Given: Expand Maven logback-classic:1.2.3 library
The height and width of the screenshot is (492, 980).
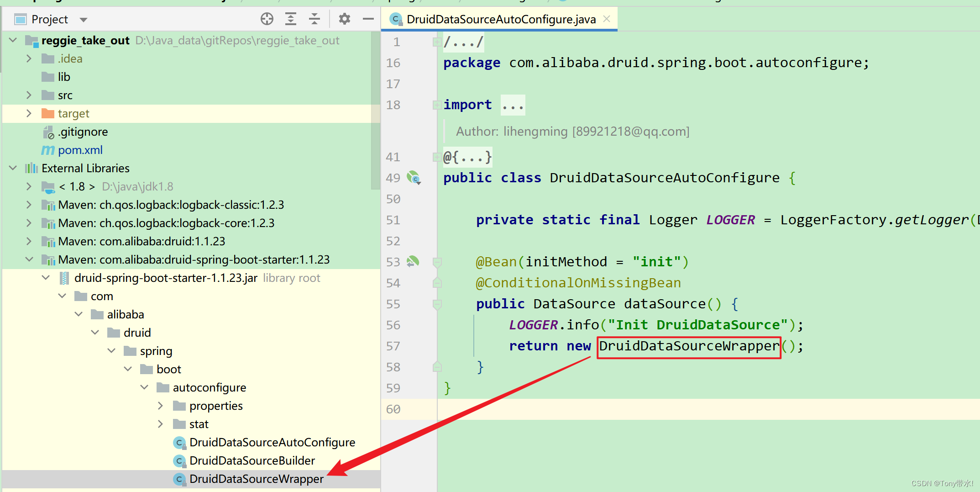Looking at the screenshot, I should (29, 205).
